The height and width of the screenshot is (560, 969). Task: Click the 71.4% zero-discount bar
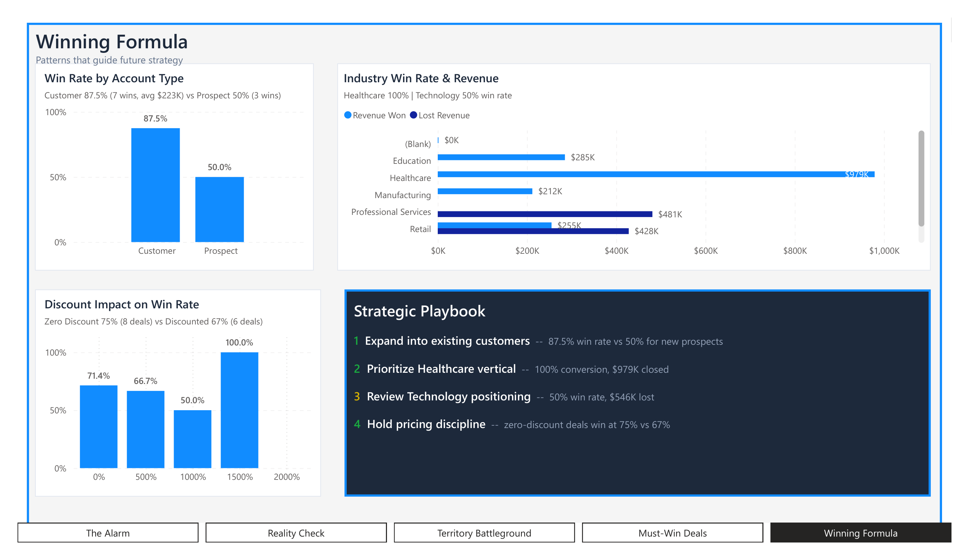[98, 426]
